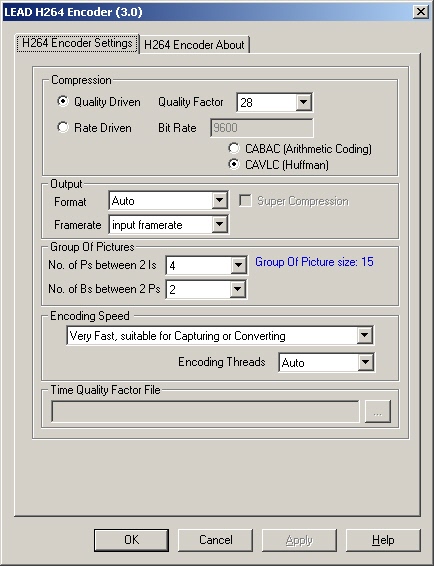The image size is (434, 566).
Task: Close the LEAD H264 Encoder dialog
Action: [x=421, y=12]
